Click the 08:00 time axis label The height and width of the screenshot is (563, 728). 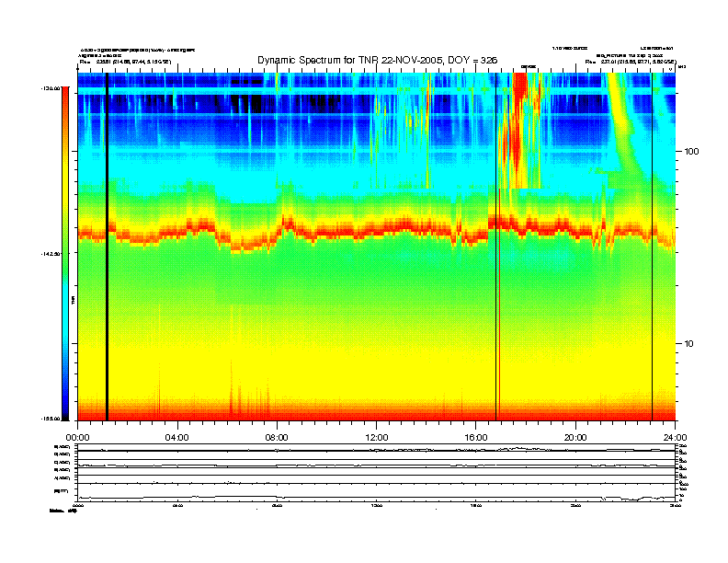tap(277, 438)
